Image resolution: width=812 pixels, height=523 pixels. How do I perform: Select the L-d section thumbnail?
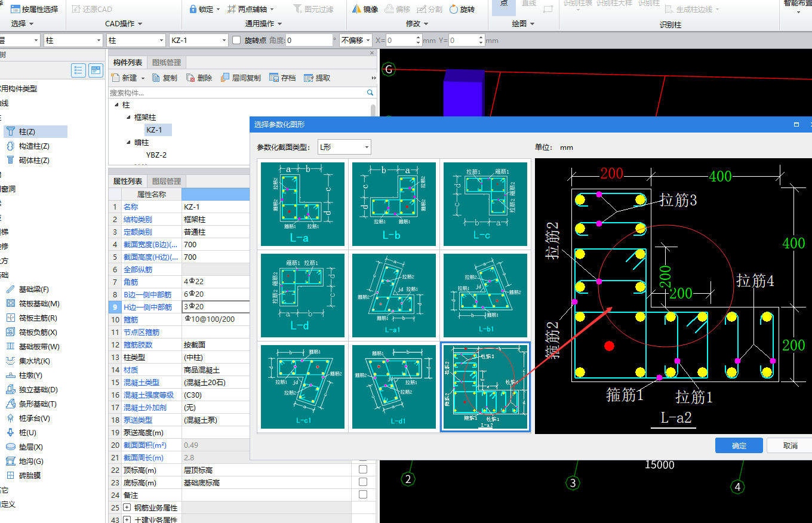[303, 295]
